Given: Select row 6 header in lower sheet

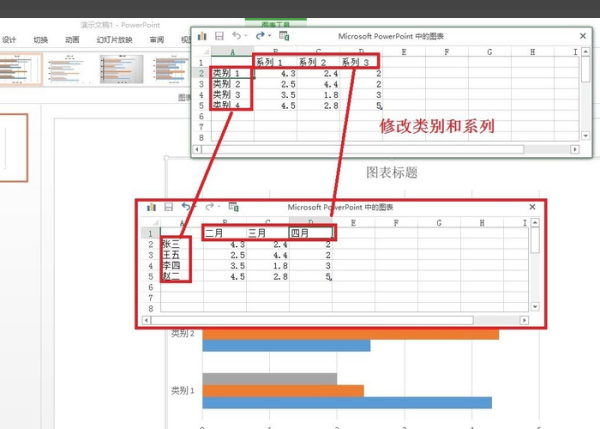Looking at the screenshot, I should [x=151, y=287].
